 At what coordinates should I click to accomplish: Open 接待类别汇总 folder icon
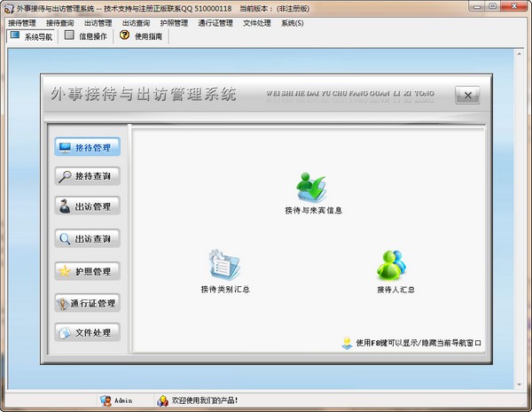(x=224, y=265)
